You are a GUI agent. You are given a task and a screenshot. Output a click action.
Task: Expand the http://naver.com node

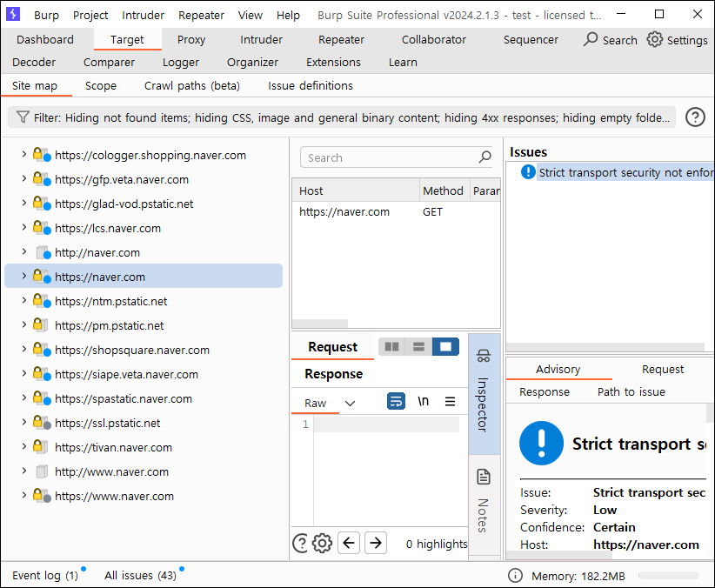(23, 251)
